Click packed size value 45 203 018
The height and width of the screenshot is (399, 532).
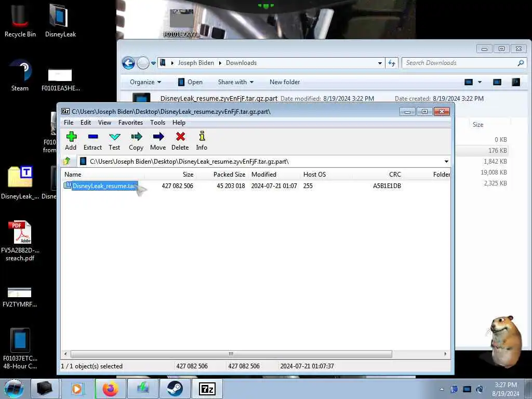coord(231,186)
